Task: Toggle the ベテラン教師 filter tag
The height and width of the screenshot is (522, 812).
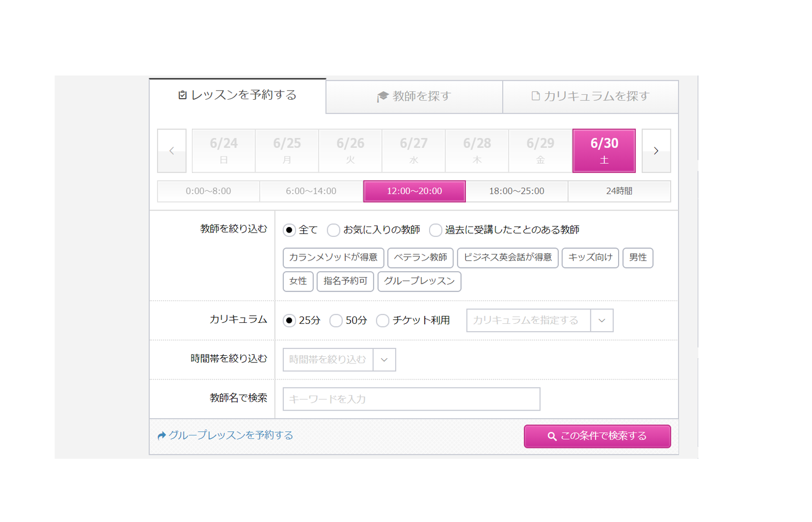Action: (420, 258)
